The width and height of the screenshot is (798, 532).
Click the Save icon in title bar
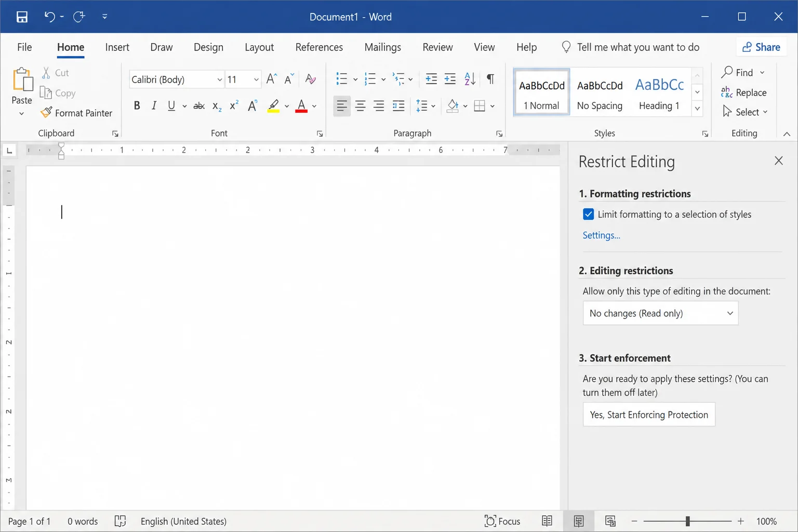tap(22, 17)
